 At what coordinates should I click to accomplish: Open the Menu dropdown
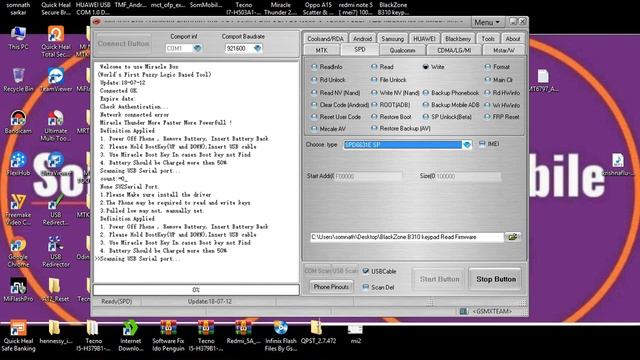pyautogui.click(x=487, y=22)
